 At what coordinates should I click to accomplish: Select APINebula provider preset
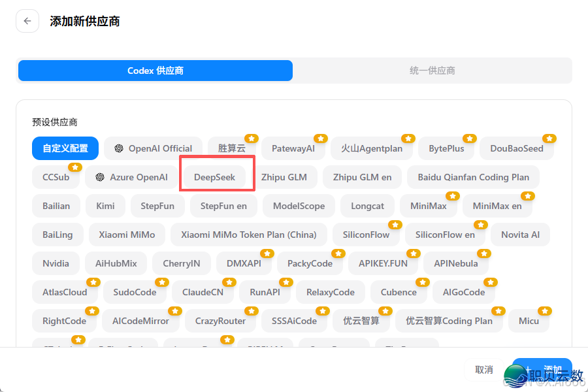coord(456,263)
